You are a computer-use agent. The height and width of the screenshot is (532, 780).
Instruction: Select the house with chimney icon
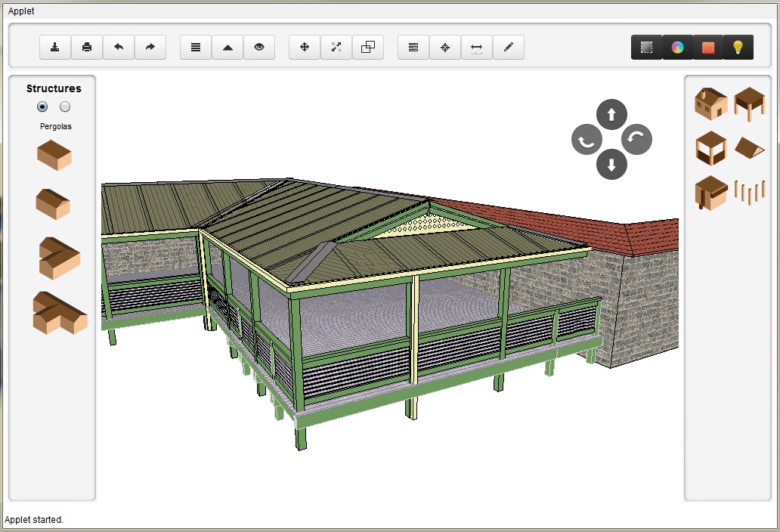click(710, 103)
